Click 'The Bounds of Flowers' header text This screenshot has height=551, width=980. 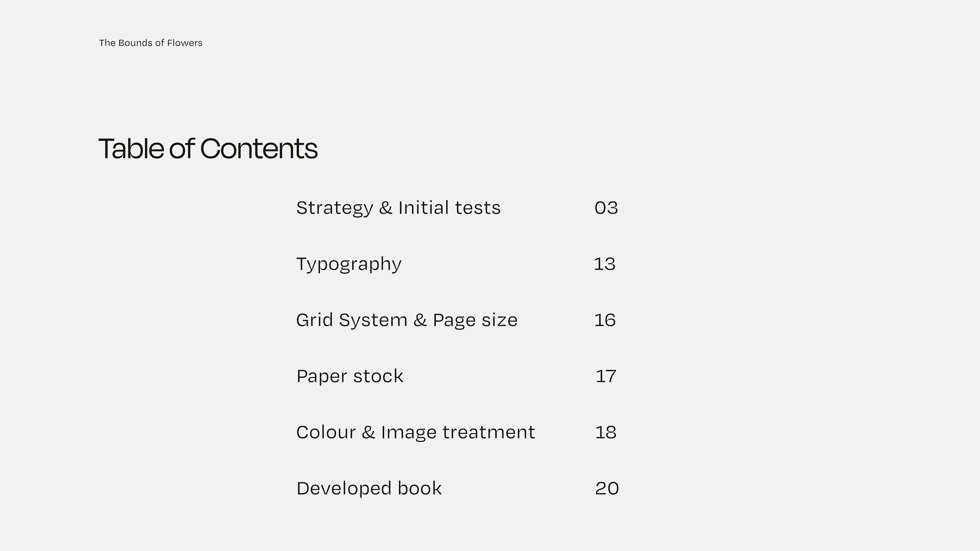click(151, 43)
